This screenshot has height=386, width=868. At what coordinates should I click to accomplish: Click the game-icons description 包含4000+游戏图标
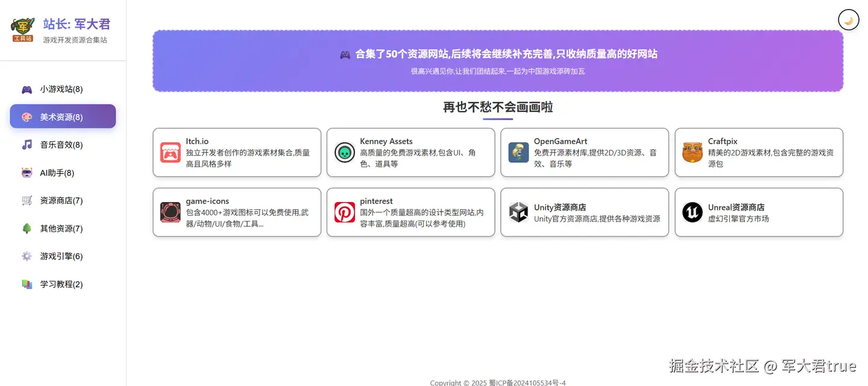click(247, 218)
